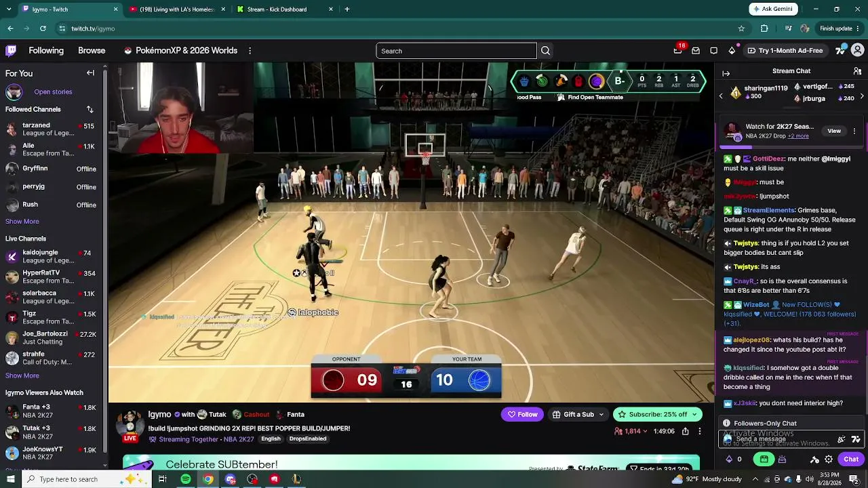
Task: Open the Twitch notifications inbox
Action: pyautogui.click(x=696, y=51)
